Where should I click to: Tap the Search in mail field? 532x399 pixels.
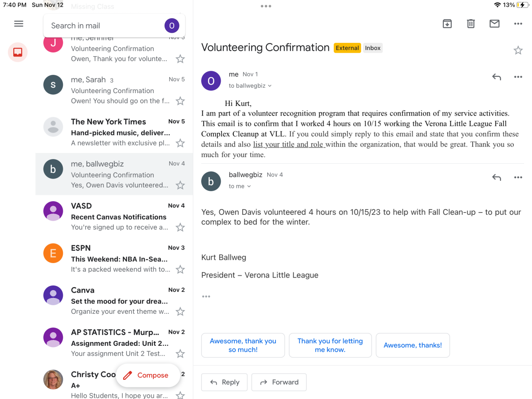coord(104,26)
